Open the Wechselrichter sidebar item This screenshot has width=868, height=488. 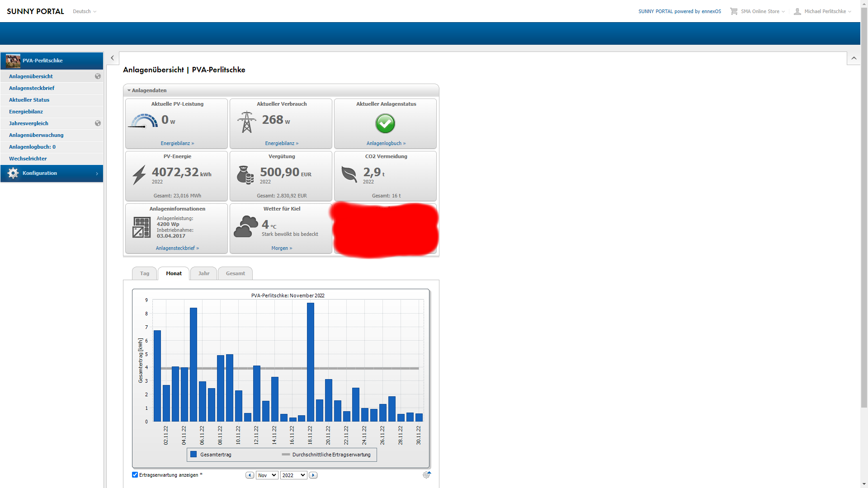(28, 159)
